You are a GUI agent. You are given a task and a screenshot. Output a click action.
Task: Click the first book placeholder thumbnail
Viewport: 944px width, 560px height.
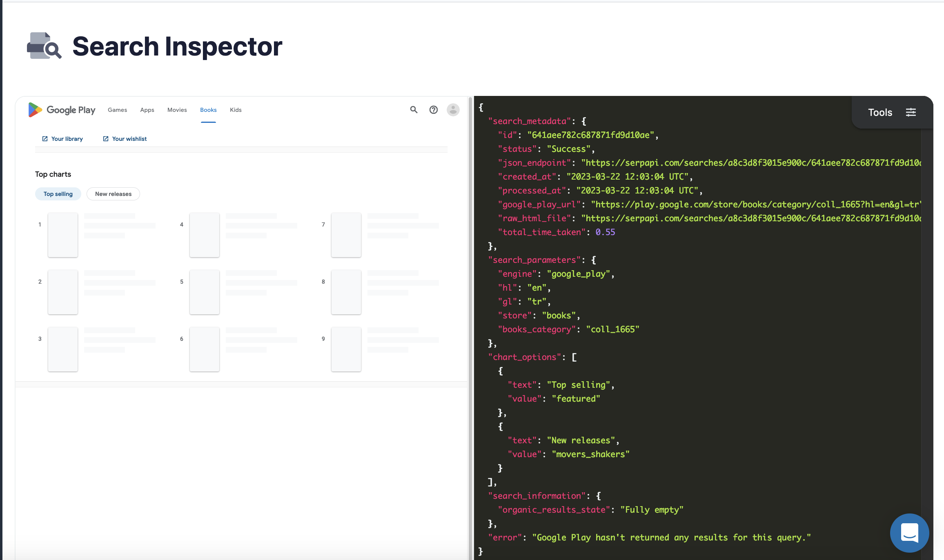pos(62,235)
